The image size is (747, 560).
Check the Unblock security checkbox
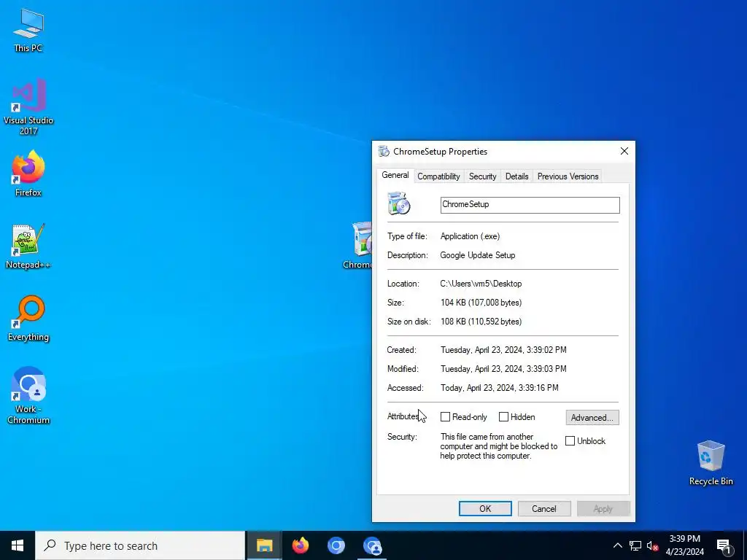[x=570, y=440]
